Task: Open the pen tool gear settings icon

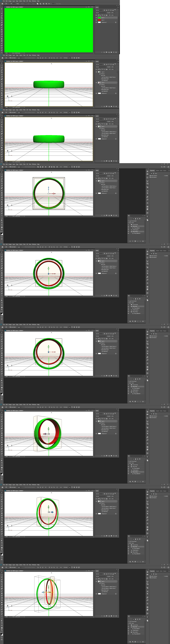Action: pyautogui.click(x=46, y=4)
